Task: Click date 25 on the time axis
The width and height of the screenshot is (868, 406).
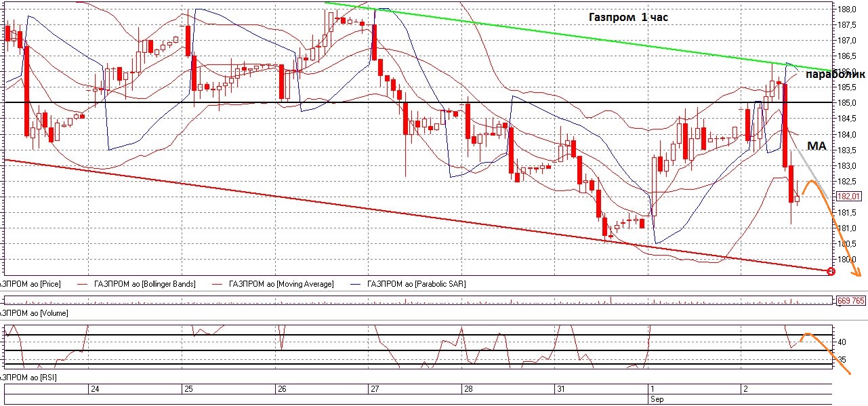Action: [188, 389]
